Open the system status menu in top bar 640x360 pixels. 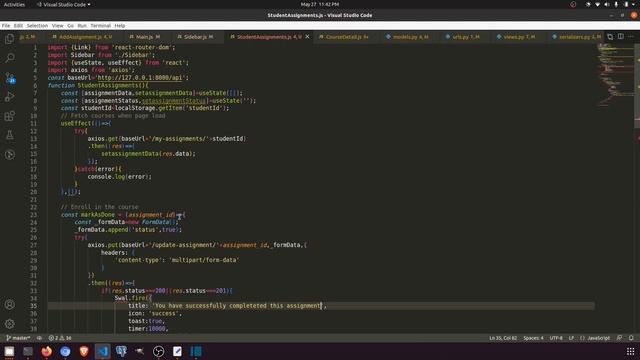click(611, 4)
